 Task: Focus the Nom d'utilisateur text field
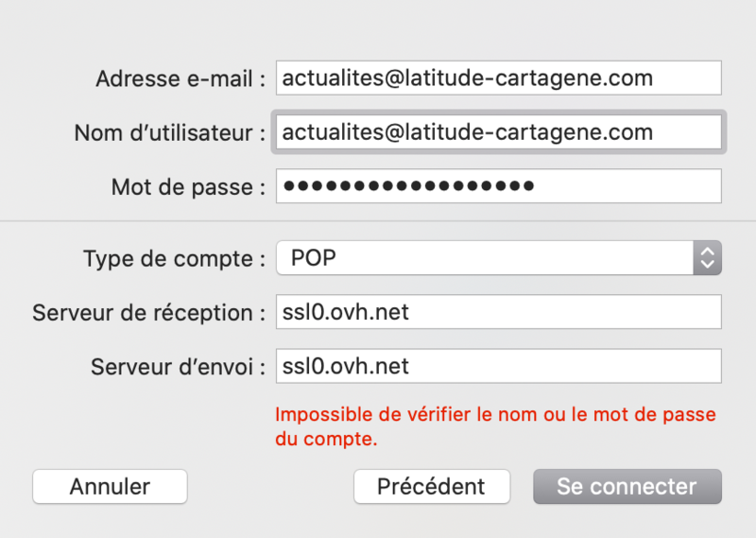click(x=498, y=132)
